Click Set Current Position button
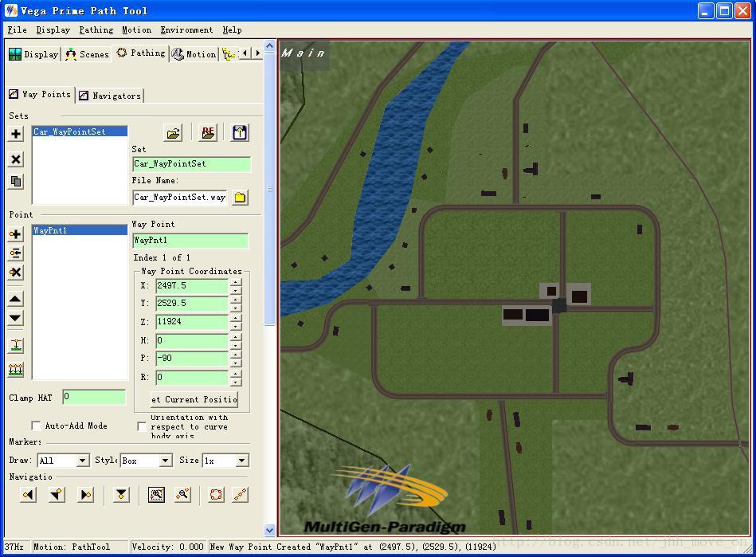 point(194,399)
